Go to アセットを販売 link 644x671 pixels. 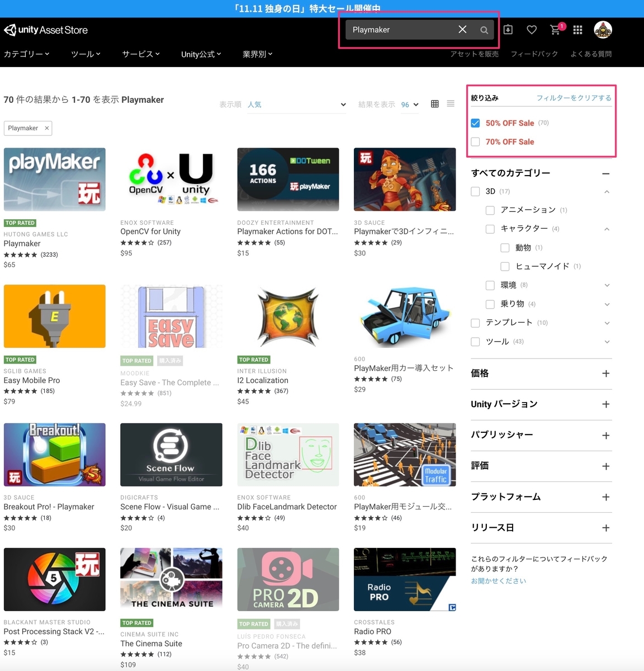point(475,54)
